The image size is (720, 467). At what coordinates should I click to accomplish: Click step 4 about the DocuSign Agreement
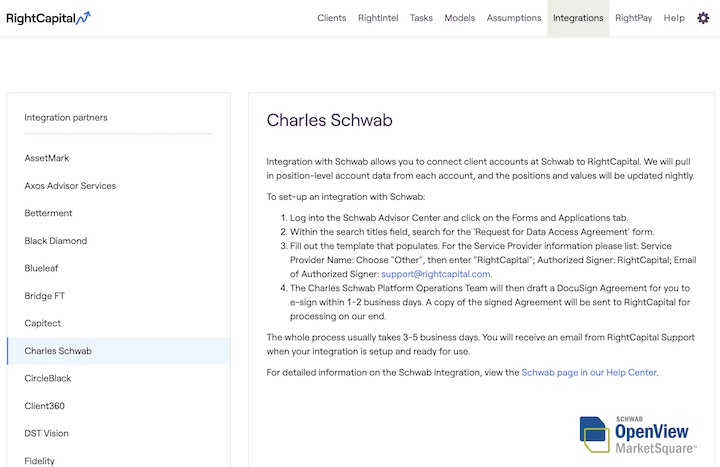pos(490,302)
